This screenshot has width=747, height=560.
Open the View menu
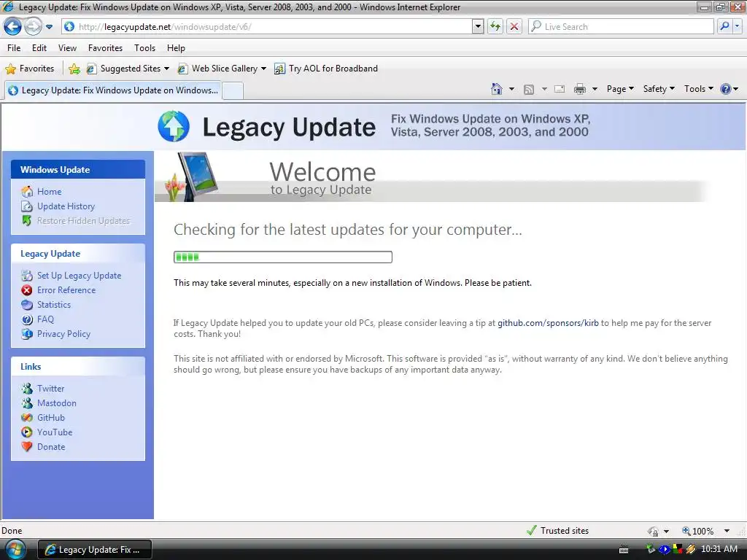click(67, 48)
